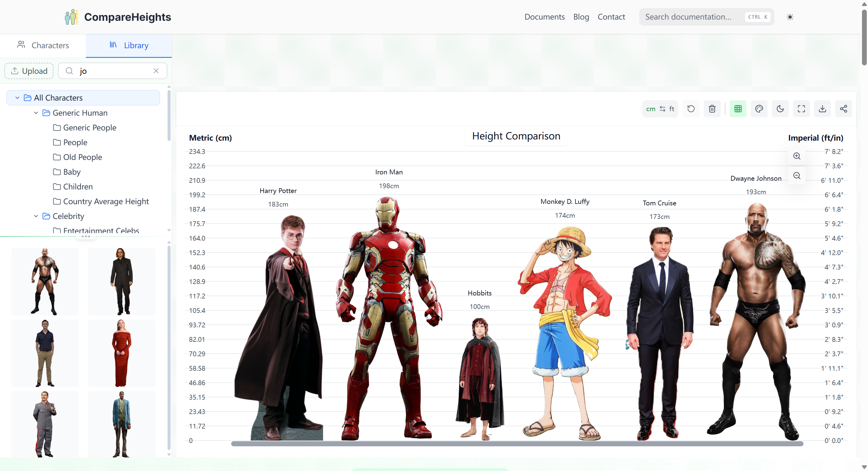Clear all characters with the trash icon
This screenshot has height=471, width=868.
tap(712, 108)
